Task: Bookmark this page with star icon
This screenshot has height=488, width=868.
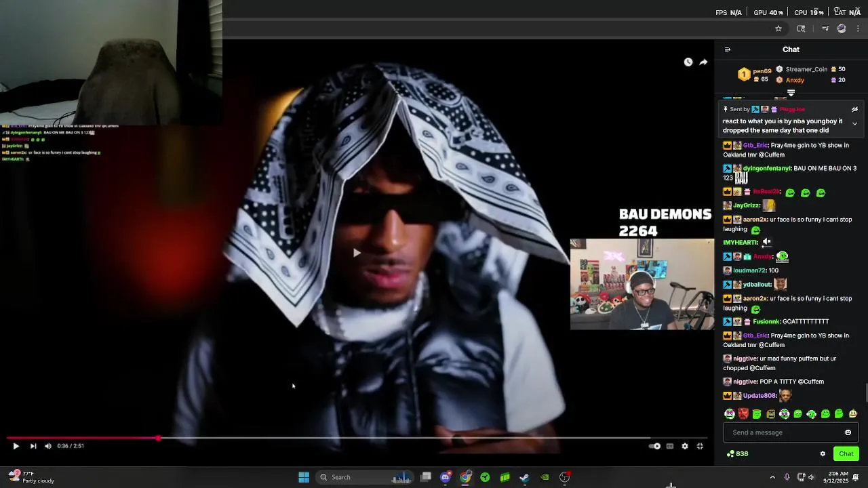Action: point(778,28)
